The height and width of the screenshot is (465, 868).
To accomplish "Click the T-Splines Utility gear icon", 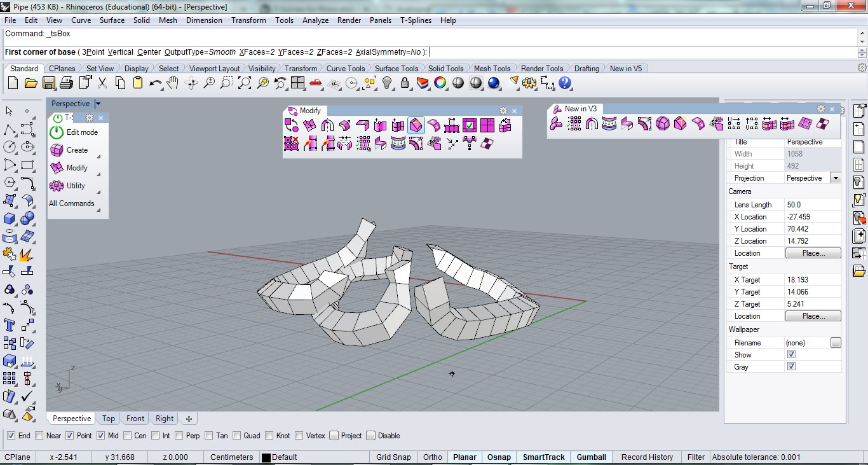I will 57,186.
